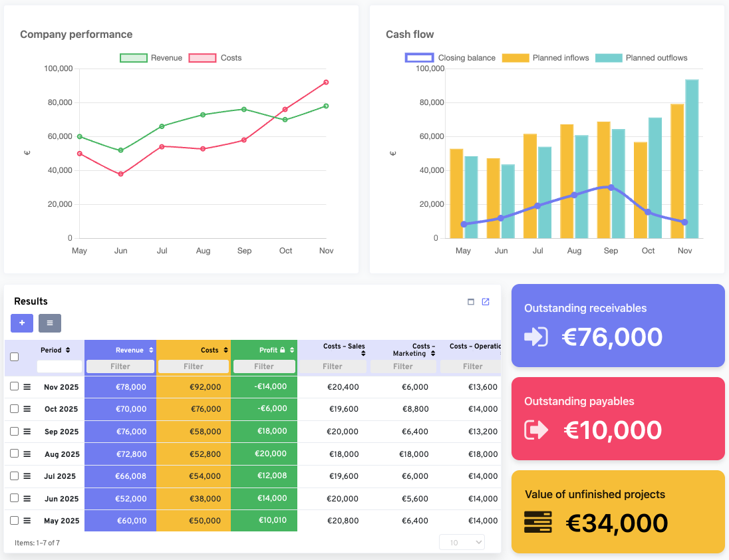Toggle the Planned inflows legend swatch
This screenshot has height=560, width=729.
coord(515,58)
